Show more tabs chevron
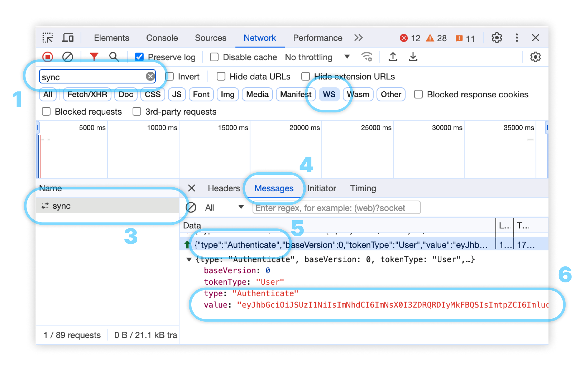 click(358, 38)
